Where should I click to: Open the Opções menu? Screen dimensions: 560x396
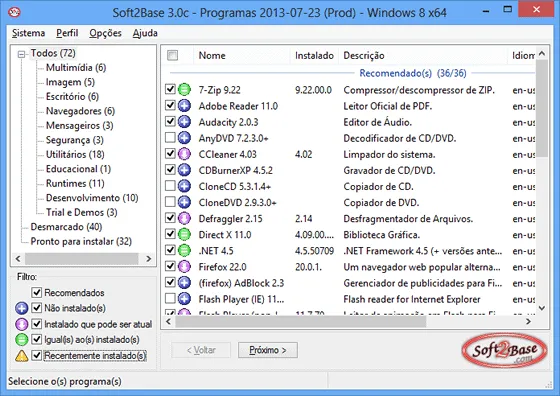click(105, 33)
